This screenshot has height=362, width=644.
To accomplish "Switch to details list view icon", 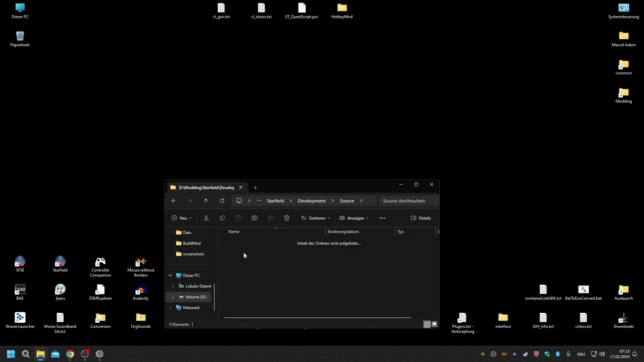I will (427, 324).
